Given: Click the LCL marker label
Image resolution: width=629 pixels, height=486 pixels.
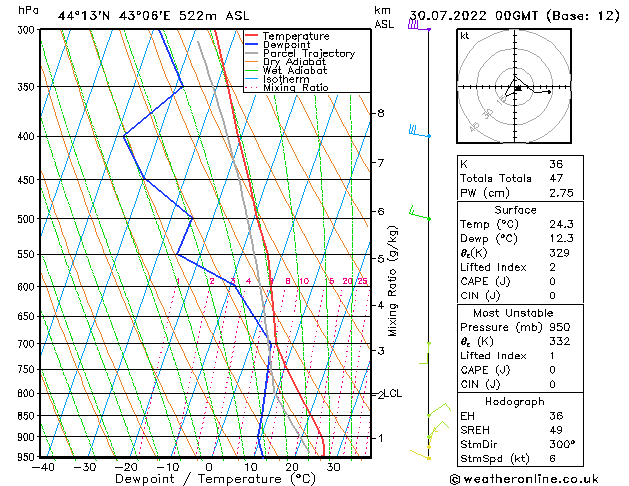Looking at the screenshot, I should 392,393.
